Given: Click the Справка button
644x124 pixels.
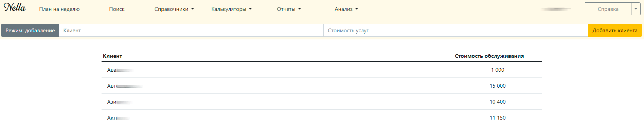Looking at the screenshot, I should [608, 9].
